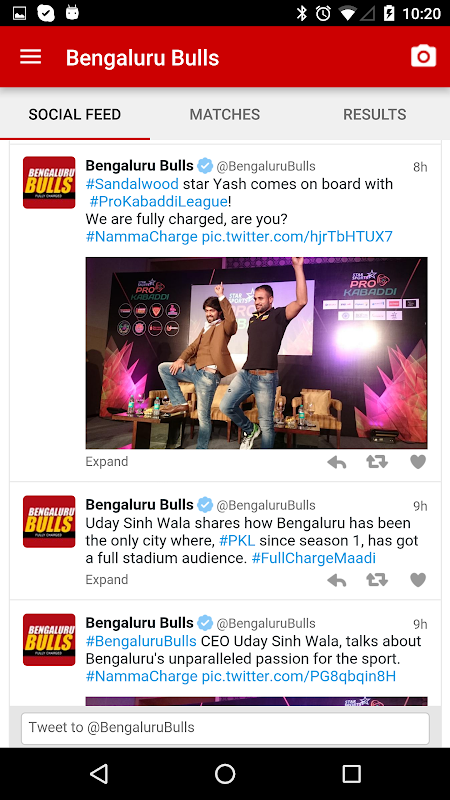Open the #ProKabaddiLeague hashtag
This screenshot has height=800, width=450.
coord(158,202)
